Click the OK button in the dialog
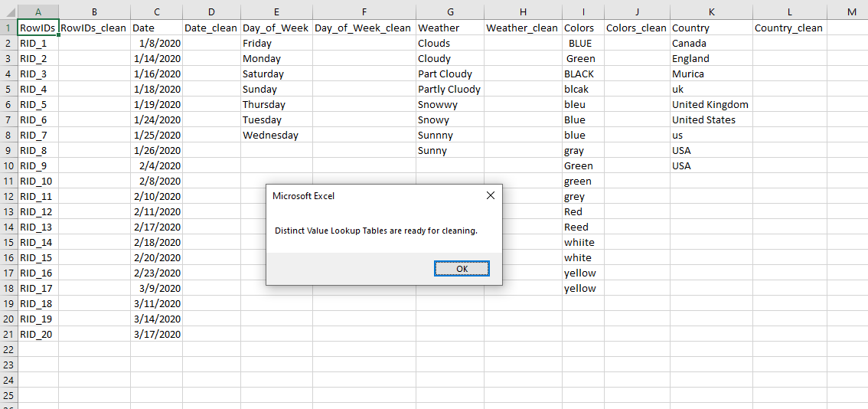 pos(462,269)
